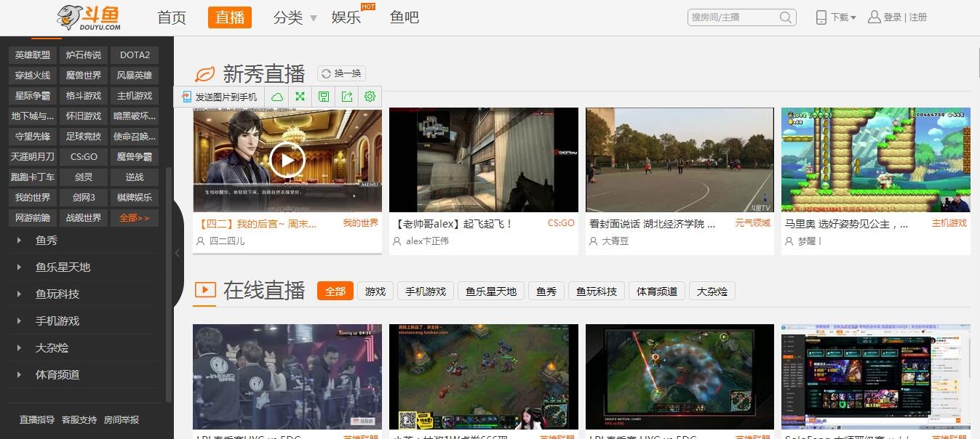Open the 分类 dropdown menu
The height and width of the screenshot is (439, 980).
pyautogui.click(x=295, y=17)
